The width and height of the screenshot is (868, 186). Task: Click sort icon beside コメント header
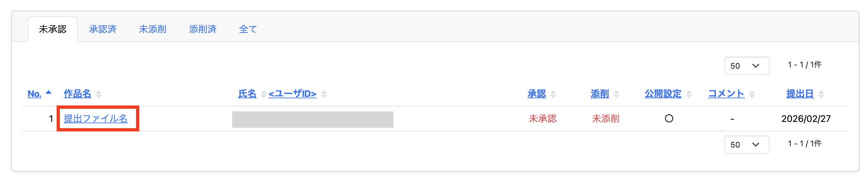tap(752, 94)
